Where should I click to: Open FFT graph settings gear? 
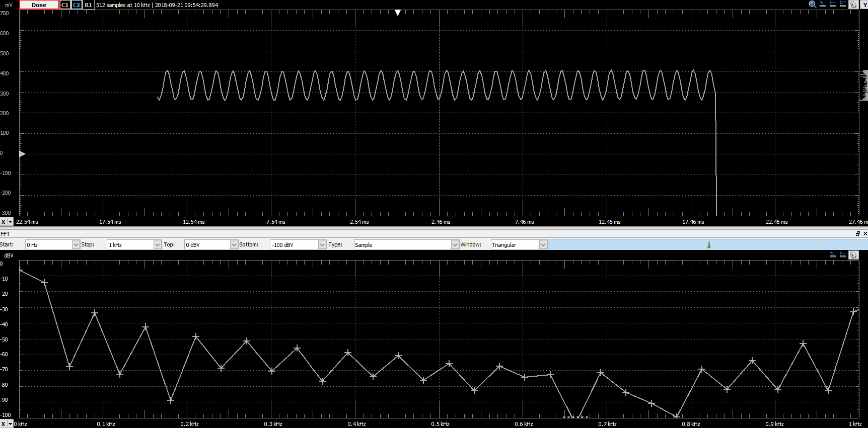(x=853, y=255)
